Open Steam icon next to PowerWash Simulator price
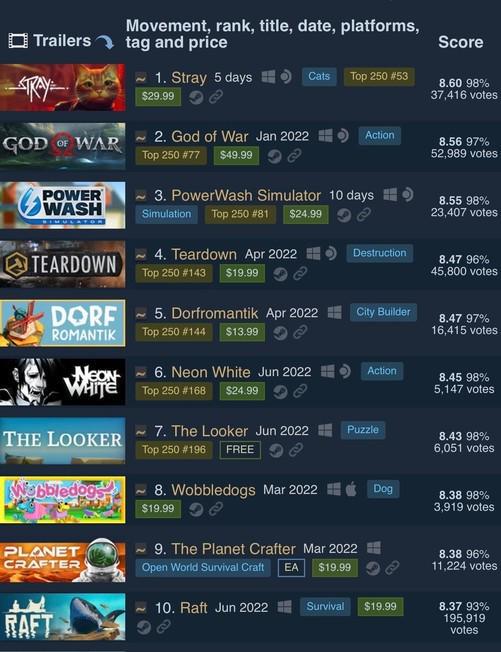Image resolution: width=501 pixels, height=652 pixels. click(344, 215)
